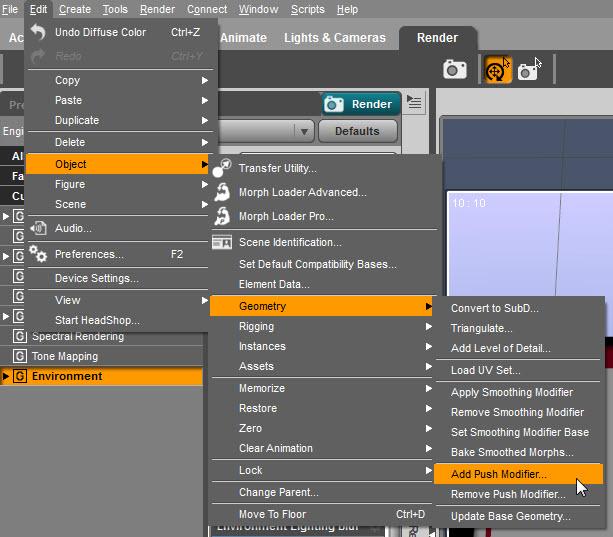Select the Render activity tab
613x537 pixels.
tap(437, 38)
